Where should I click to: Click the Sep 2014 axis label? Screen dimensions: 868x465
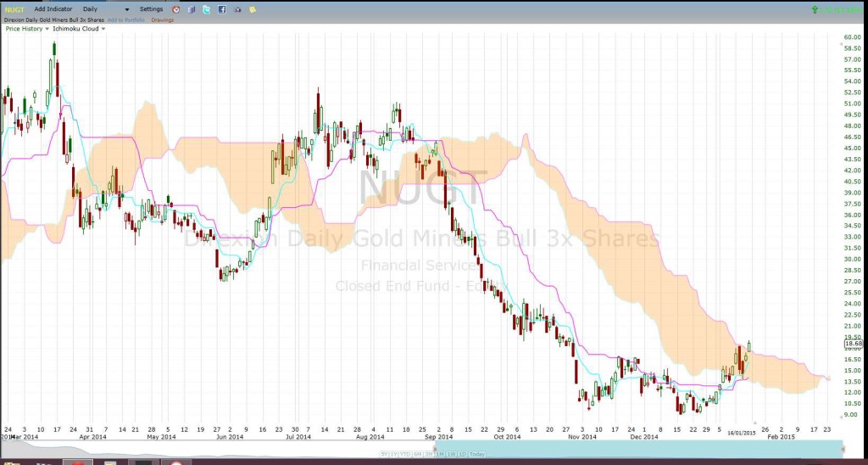click(x=439, y=437)
